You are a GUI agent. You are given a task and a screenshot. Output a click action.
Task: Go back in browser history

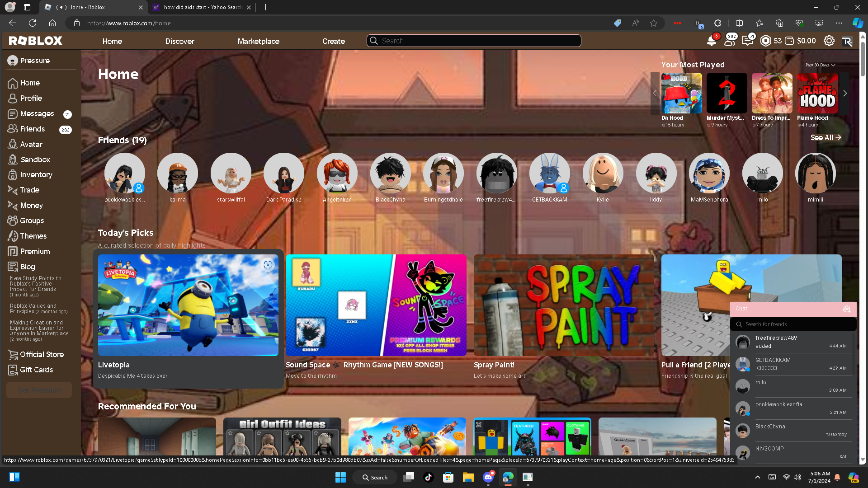[x=13, y=23]
